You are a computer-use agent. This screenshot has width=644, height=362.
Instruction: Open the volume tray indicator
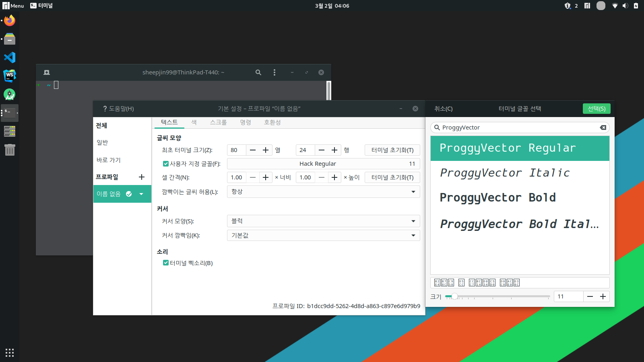coord(625,6)
